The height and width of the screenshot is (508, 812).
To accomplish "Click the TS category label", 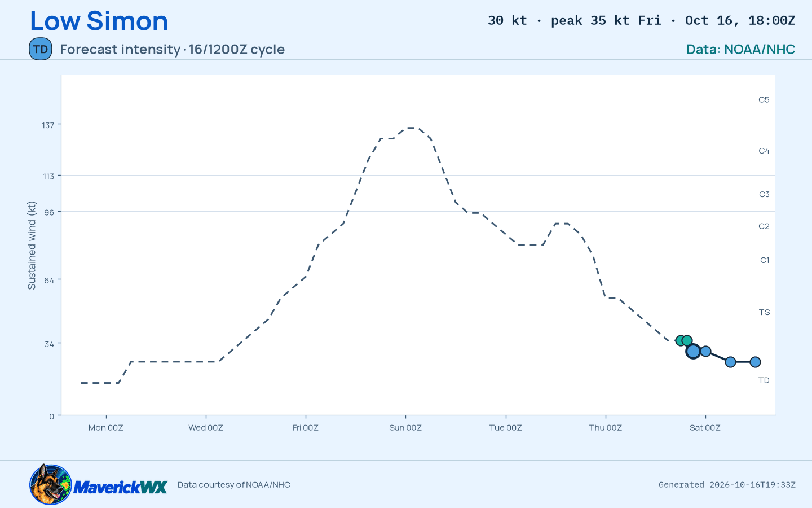I will tap(764, 312).
